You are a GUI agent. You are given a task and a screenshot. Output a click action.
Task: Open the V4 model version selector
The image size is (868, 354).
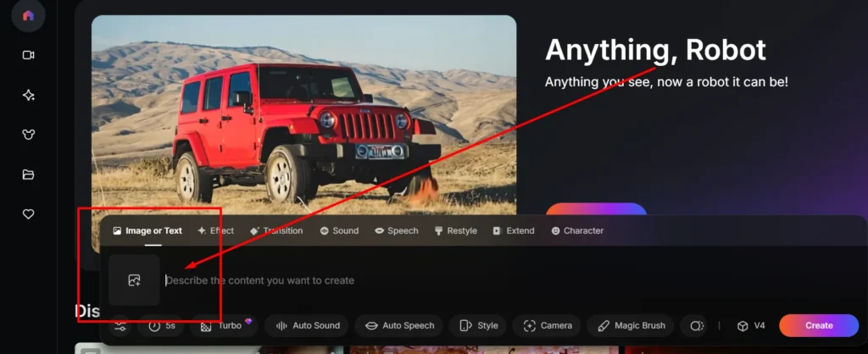(751, 326)
